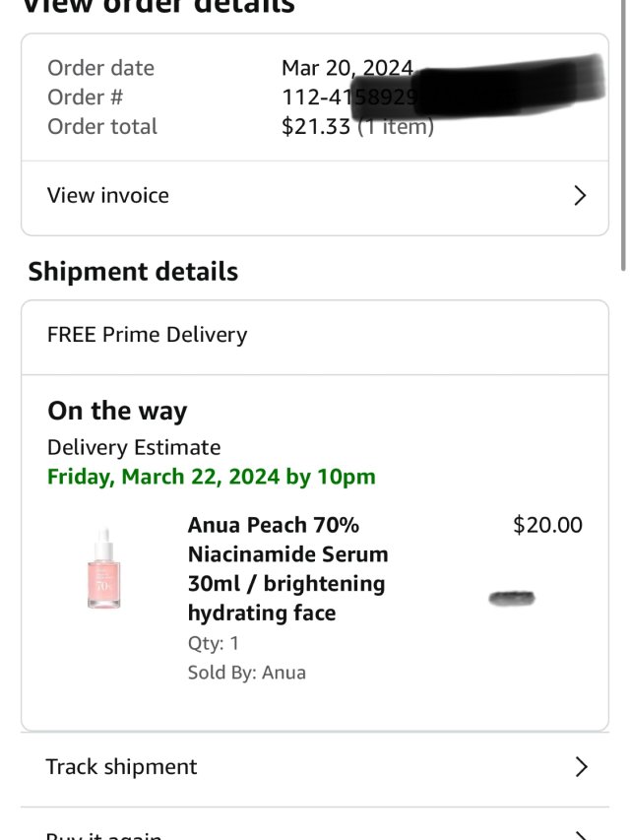Screen dimensions: 630x840
Task: Click the Sold By: Anua seller text
Action: (x=247, y=673)
